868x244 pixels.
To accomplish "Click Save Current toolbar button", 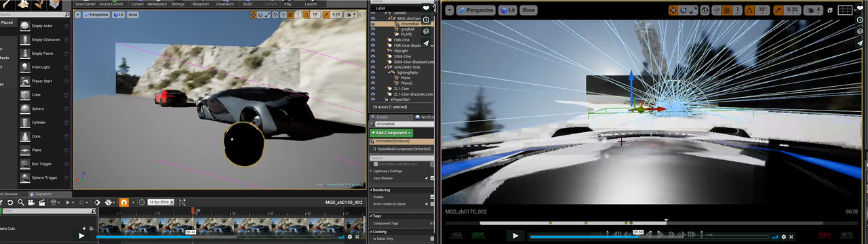I will click(85, 4).
